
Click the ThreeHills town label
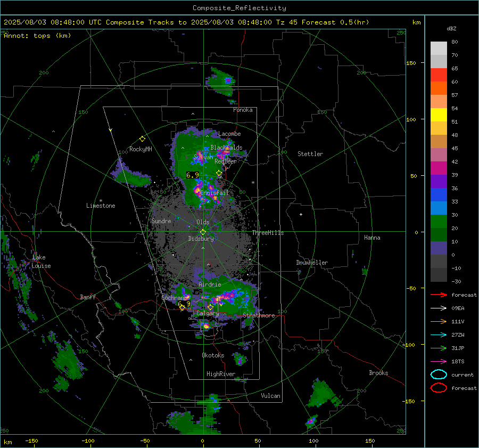click(268, 233)
